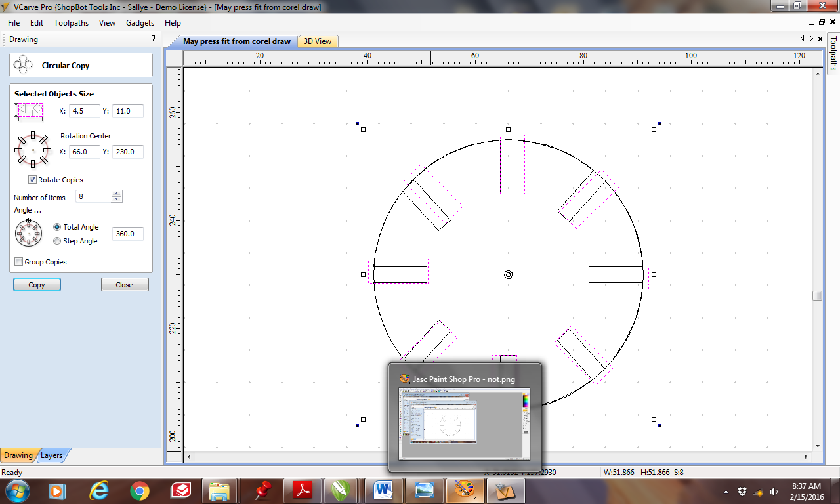Click the Circular Copy tool icon

coord(23,65)
